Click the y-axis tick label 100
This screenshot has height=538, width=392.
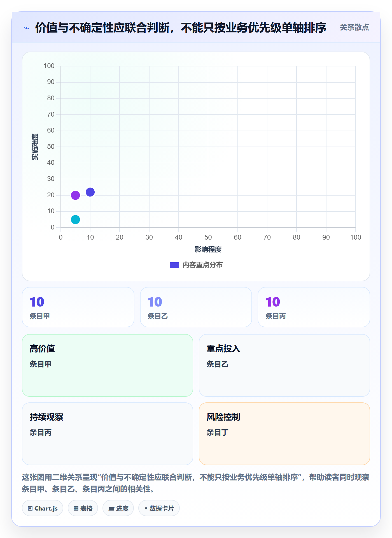click(x=49, y=66)
